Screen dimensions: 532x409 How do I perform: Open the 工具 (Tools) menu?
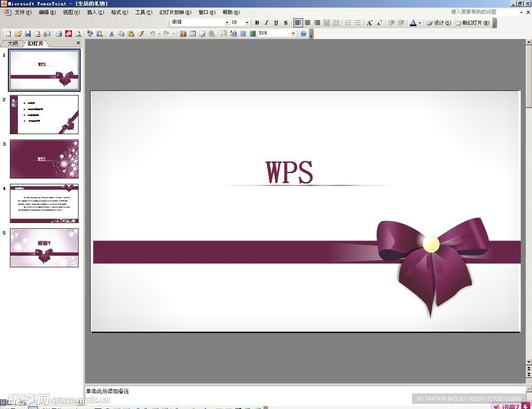coord(143,12)
